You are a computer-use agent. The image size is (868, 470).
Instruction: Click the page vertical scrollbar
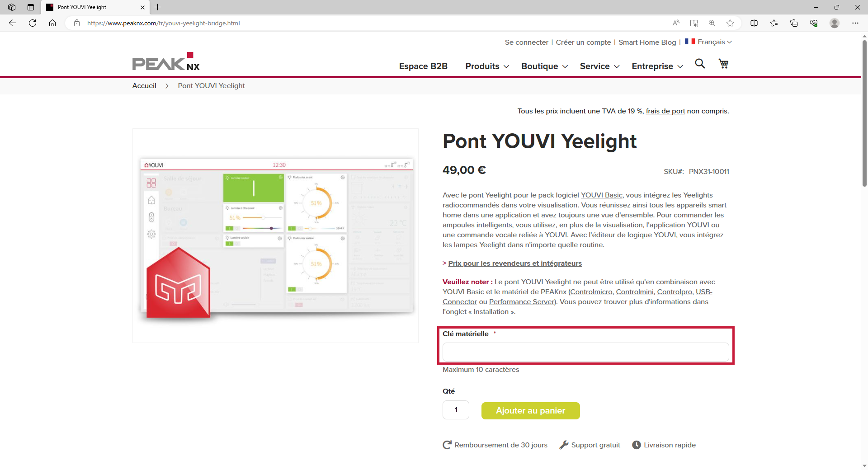click(864, 113)
